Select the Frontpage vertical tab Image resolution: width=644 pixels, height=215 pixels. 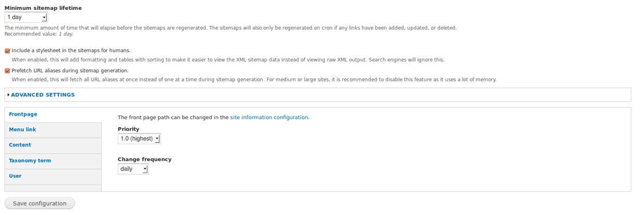pyautogui.click(x=23, y=114)
